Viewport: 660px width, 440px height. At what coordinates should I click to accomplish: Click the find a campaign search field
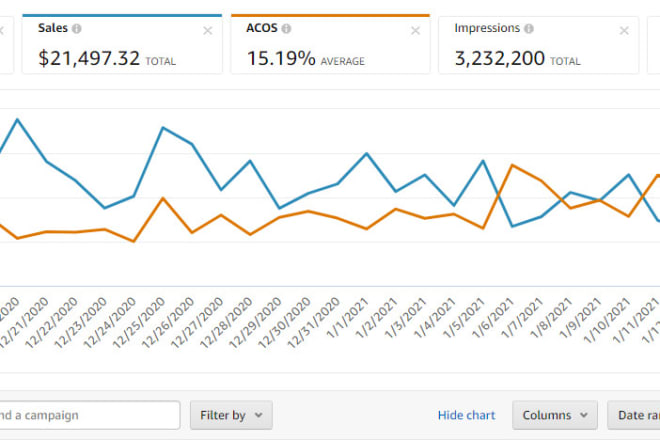[90, 415]
